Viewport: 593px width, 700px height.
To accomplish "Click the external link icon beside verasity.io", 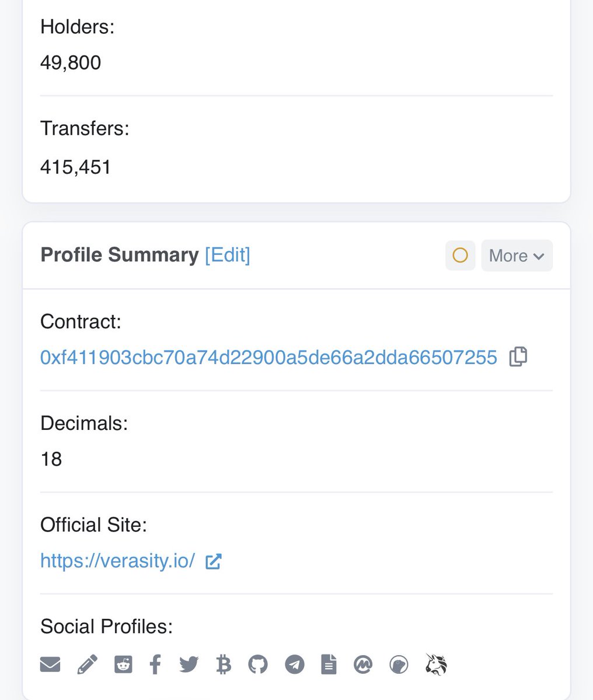I will point(214,561).
